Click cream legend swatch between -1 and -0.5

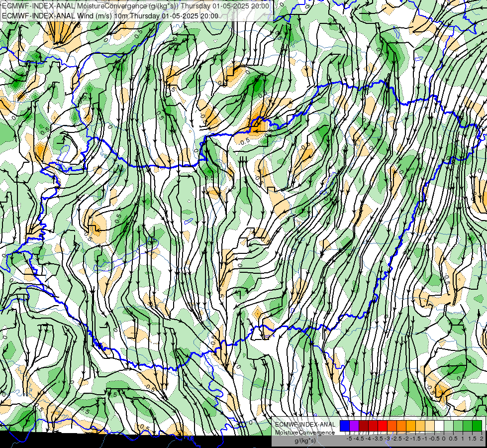pyautogui.click(x=430, y=426)
